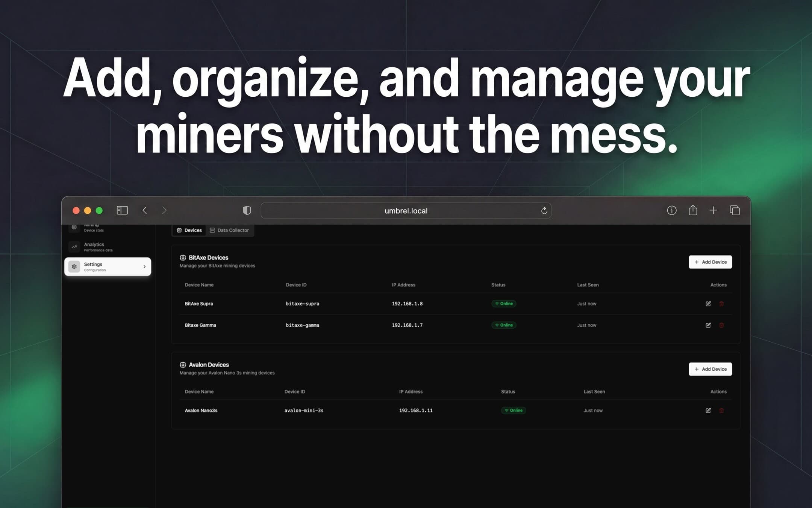
Task: Switch to the Devices tab
Action: 189,230
